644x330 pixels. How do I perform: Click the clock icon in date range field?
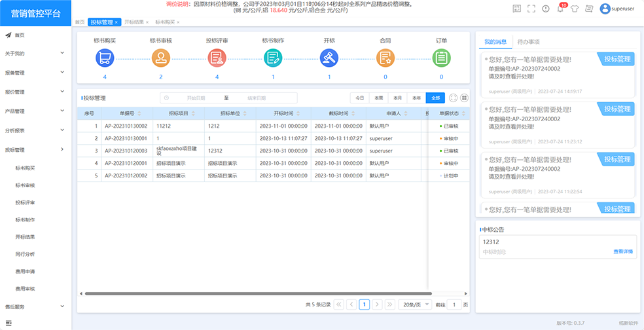pos(166,98)
